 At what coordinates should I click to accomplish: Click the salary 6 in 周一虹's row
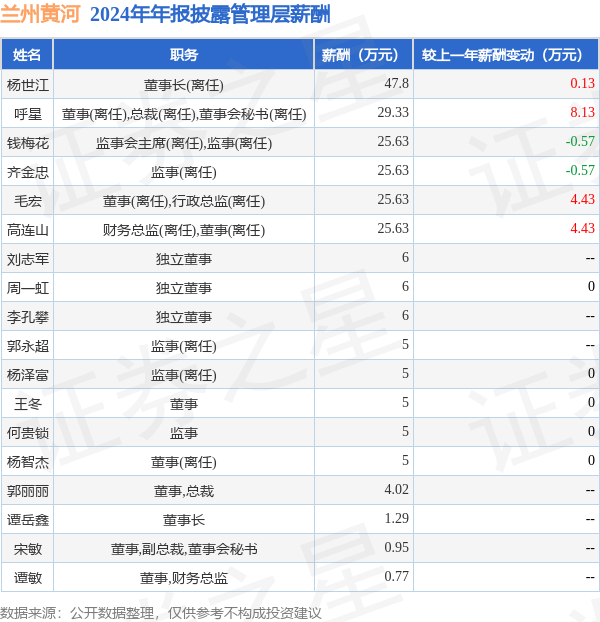pyautogui.click(x=405, y=286)
